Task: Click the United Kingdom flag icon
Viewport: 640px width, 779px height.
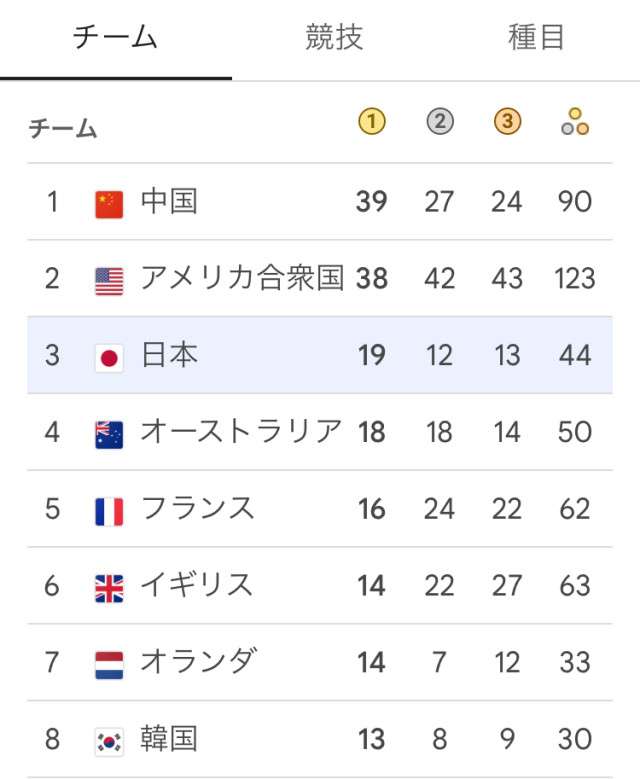Action: (109, 587)
